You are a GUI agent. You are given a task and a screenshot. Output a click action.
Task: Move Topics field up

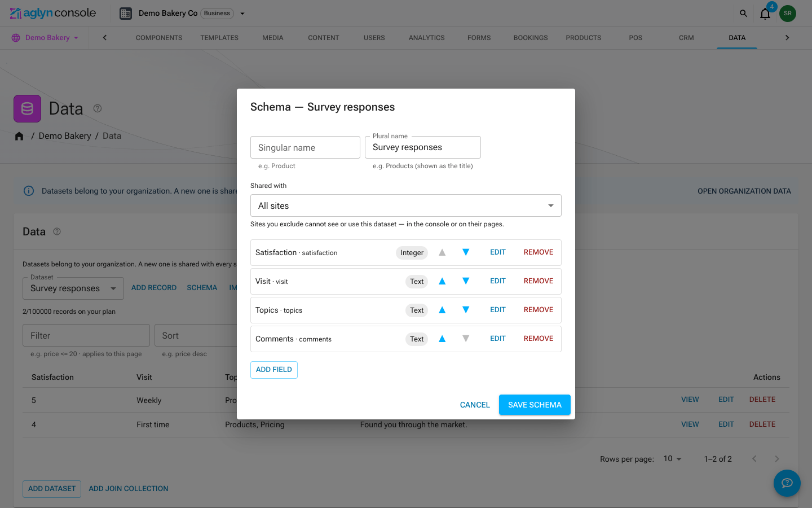pos(442,310)
